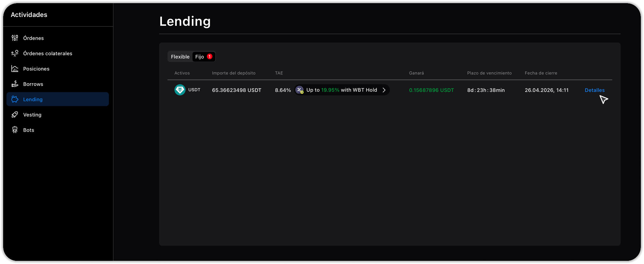Click the Órdenes sliders icon
Image resolution: width=644 pixels, height=264 pixels.
click(15, 38)
